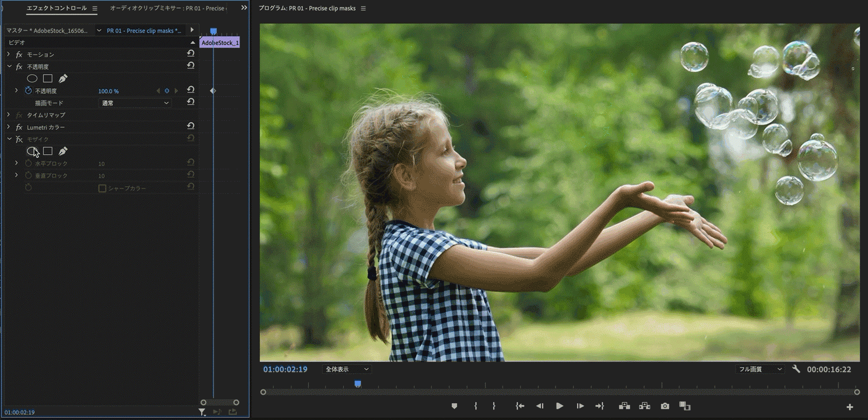The height and width of the screenshot is (420, 868).
Task: Open the フル画質 playback resolution dropdown
Action: (759, 369)
